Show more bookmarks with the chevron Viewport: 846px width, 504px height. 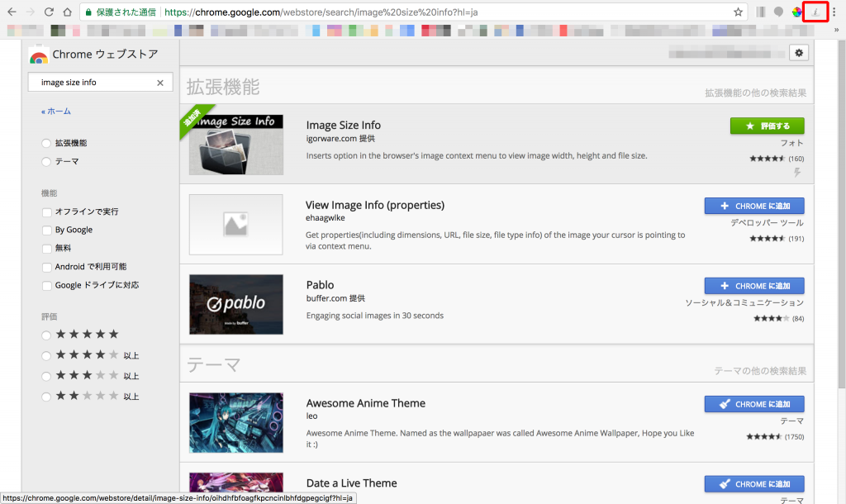836,31
